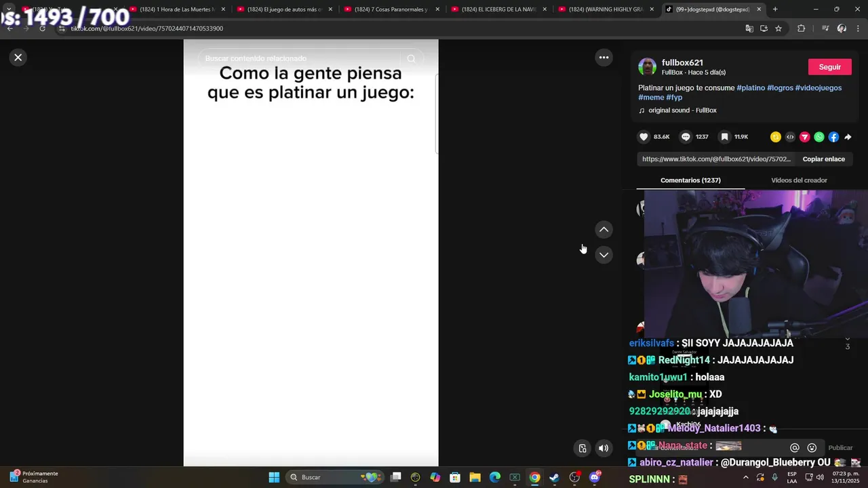Screen dimensions: 868x488
Task: Open Microsoft Store from taskbar
Action: click(x=455, y=477)
